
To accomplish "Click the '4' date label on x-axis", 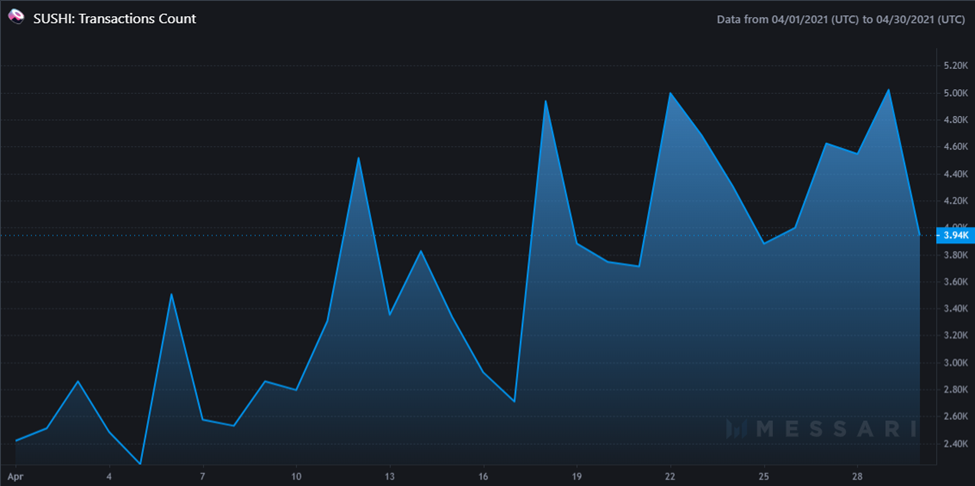I will pos(109,475).
